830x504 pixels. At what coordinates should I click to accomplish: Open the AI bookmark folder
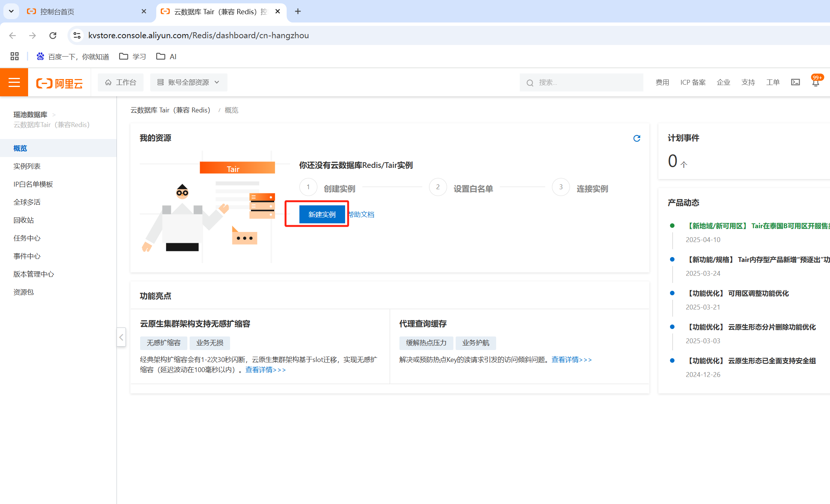166,57
